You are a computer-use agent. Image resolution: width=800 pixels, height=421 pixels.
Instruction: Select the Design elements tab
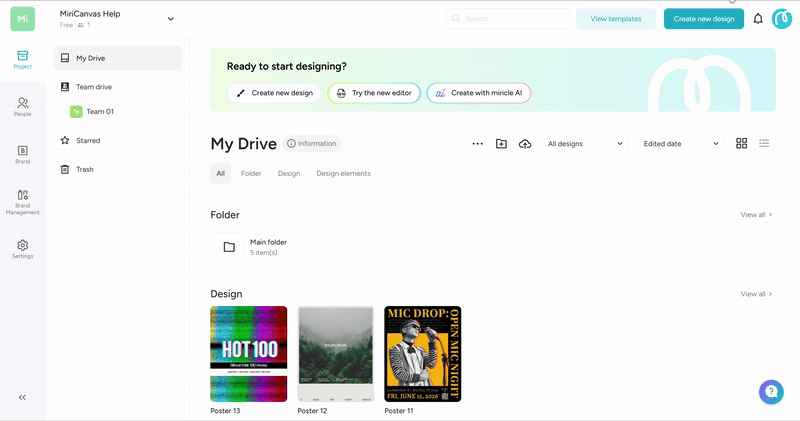click(343, 174)
